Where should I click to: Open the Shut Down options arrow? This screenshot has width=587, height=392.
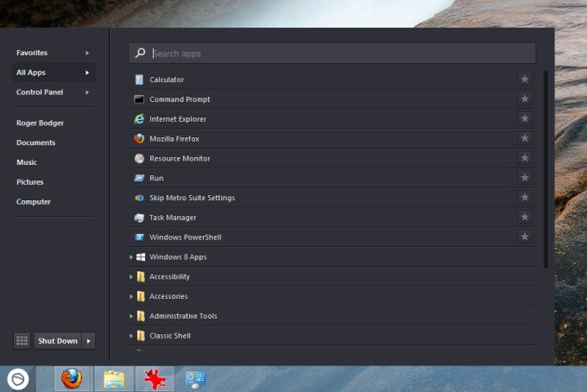coord(89,341)
